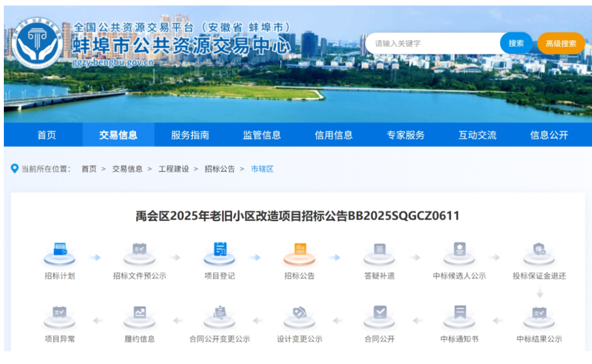This screenshot has height=364, width=592.
Task: Select the 项目登记 step icon
Action: click(x=220, y=253)
